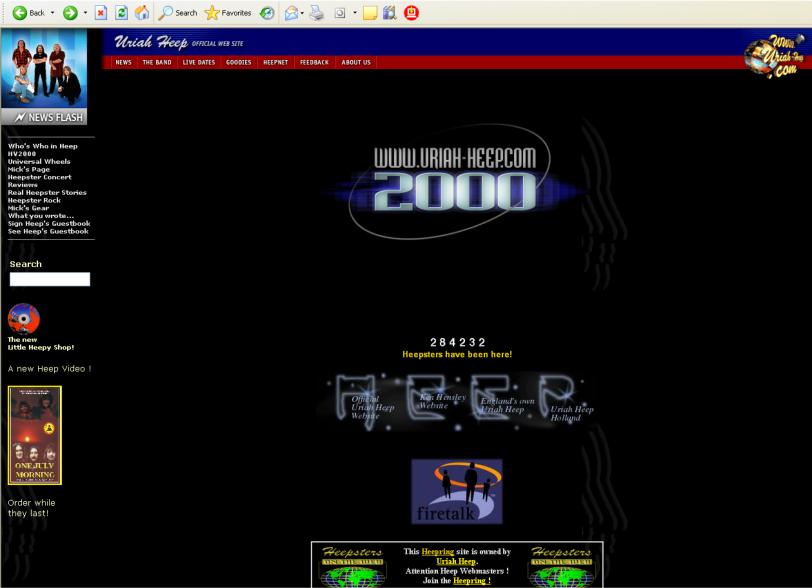
Task: Open The new Little Heepy Shop link
Action: [41, 343]
